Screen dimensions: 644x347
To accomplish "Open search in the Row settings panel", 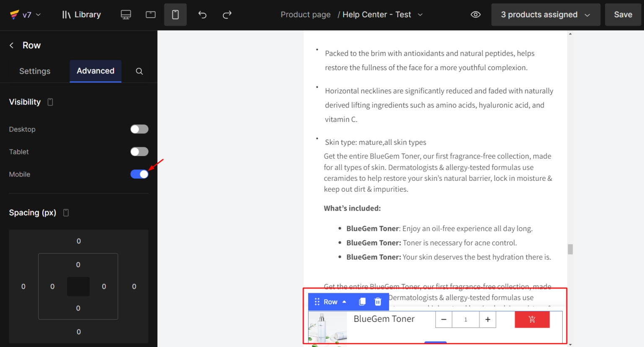I will 139,71.
